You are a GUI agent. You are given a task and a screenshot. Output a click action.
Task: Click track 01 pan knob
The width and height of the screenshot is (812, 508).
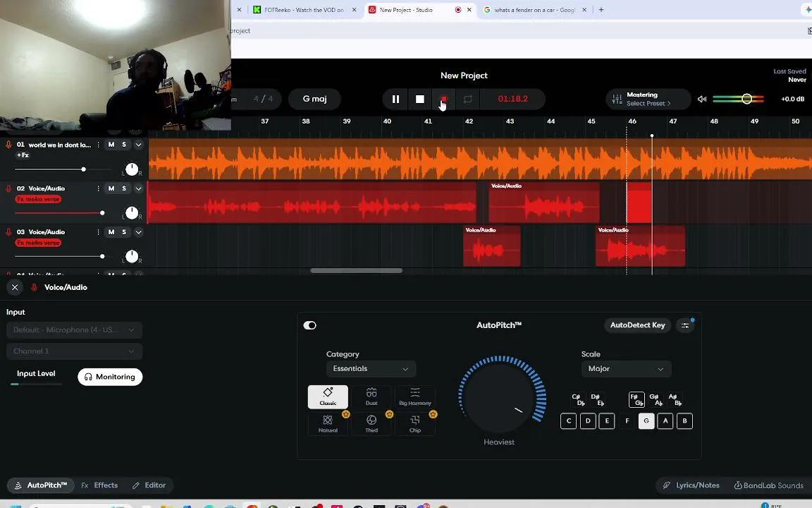[x=132, y=169]
